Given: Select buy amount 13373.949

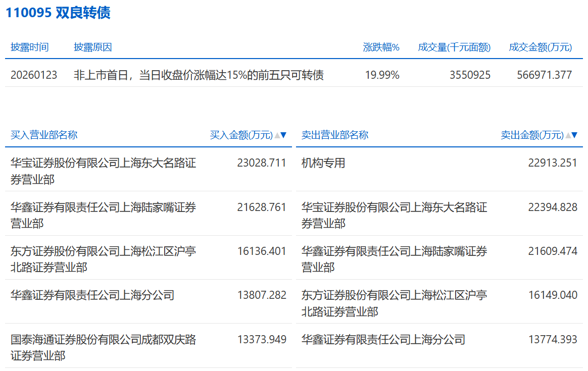Looking at the screenshot, I should click(x=262, y=340).
